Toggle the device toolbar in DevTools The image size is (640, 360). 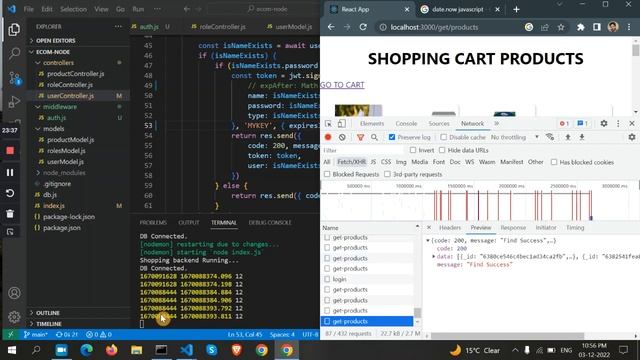(341, 123)
